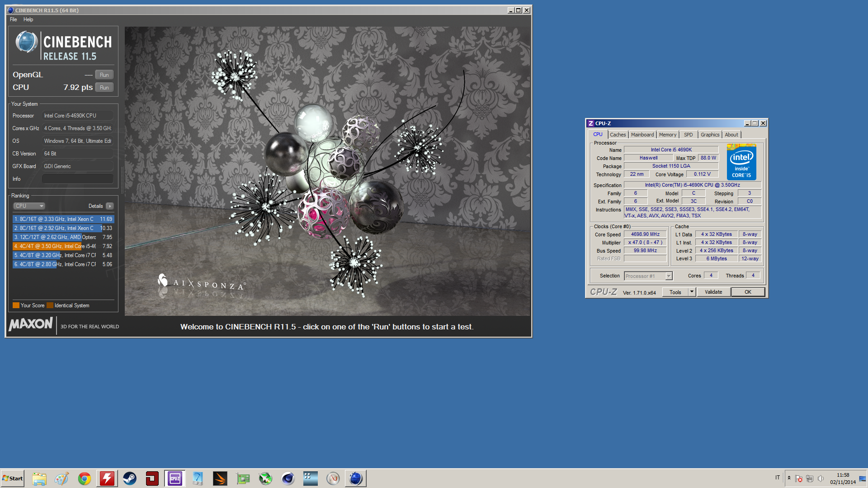Switch to the Caches tab in CPU-Z
This screenshot has height=488, width=868.
point(618,135)
